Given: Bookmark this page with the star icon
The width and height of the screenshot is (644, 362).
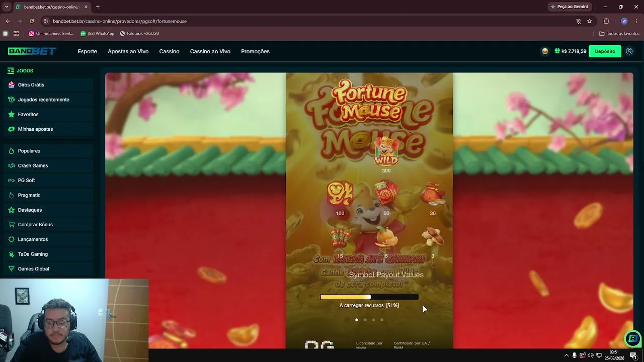Looking at the screenshot, I should (x=589, y=21).
